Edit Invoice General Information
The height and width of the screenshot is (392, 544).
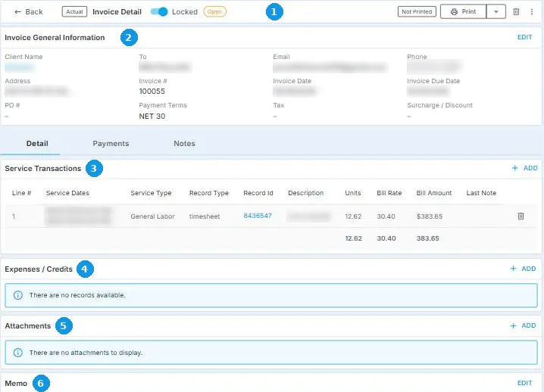(524, 37)
